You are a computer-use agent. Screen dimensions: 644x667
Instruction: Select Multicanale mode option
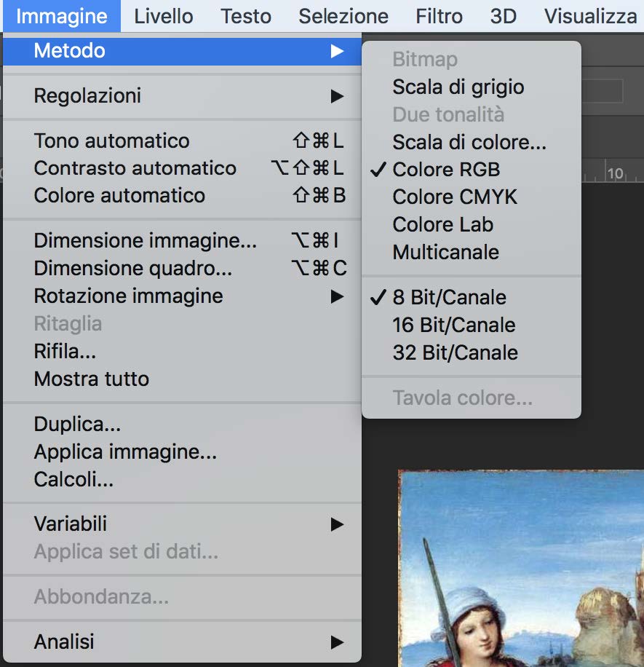pos(472,252)
